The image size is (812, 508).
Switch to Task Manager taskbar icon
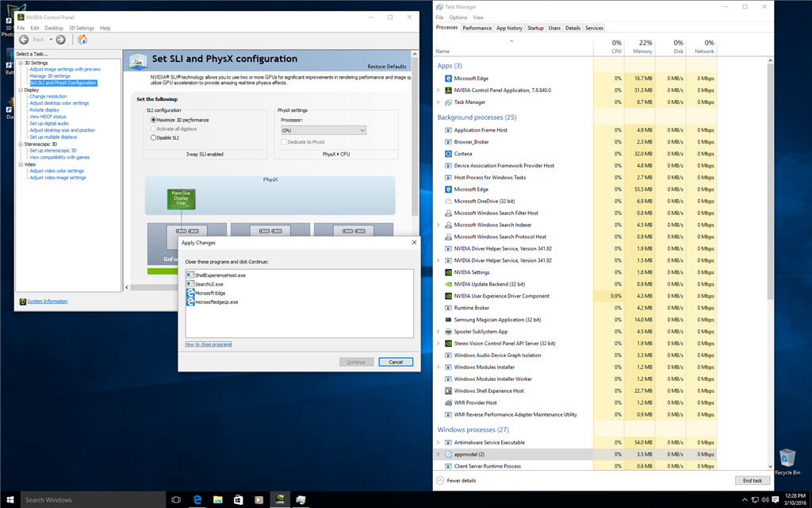[x=301, y=500]
